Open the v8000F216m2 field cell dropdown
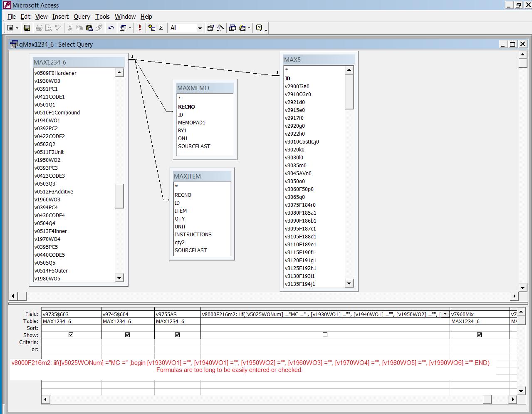532x414 pixels. 445,314
